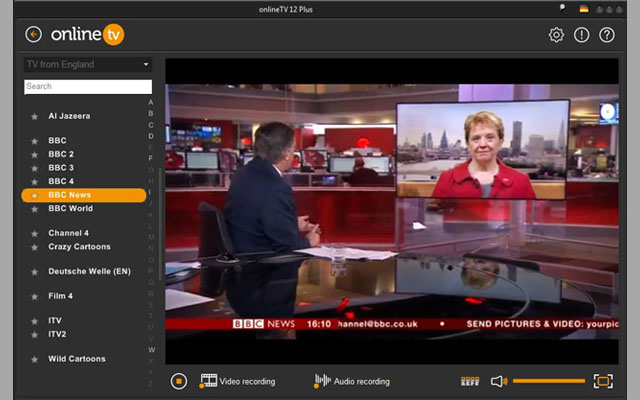Favorite Crazy Cartoons with its star
640x400 pixels.
[35, 247]
